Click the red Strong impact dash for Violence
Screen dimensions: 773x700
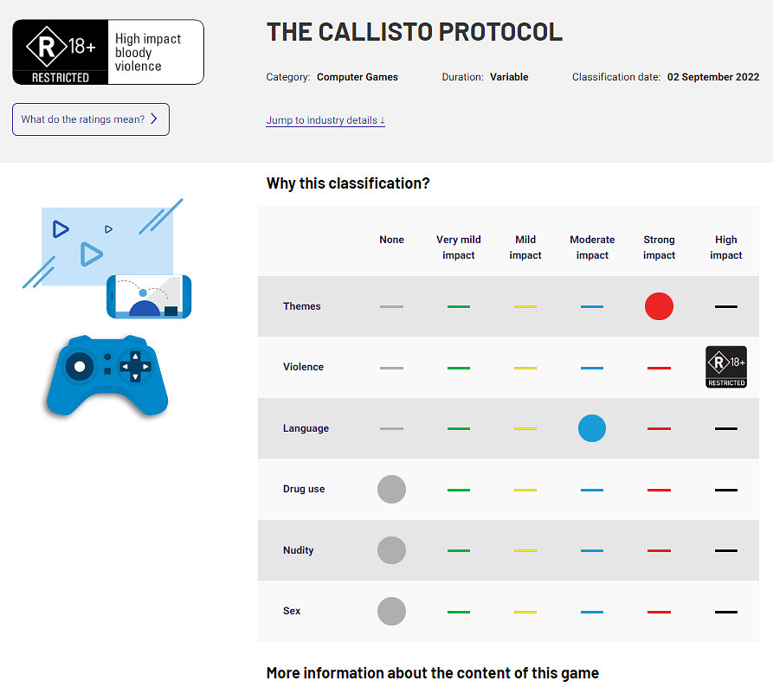tap(659, 368)
